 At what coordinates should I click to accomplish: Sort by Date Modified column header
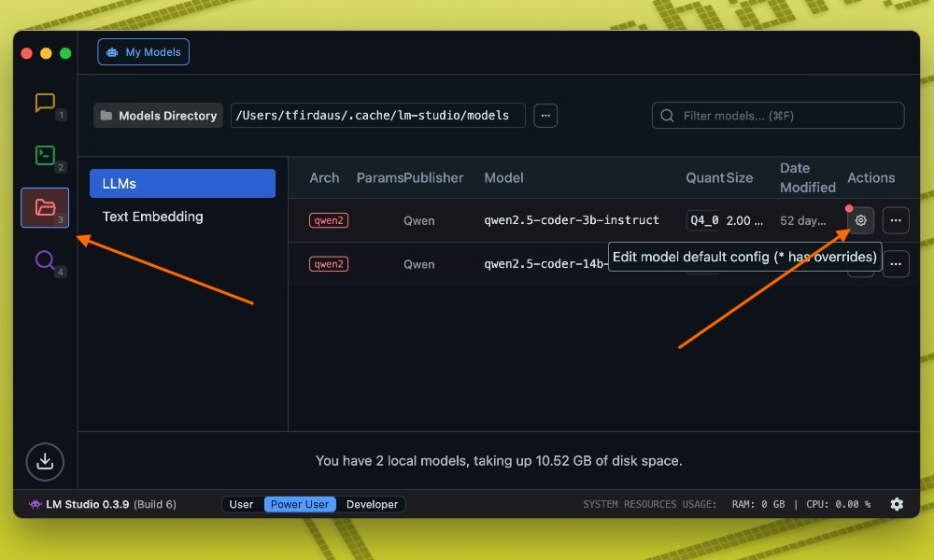pos(807,177)
